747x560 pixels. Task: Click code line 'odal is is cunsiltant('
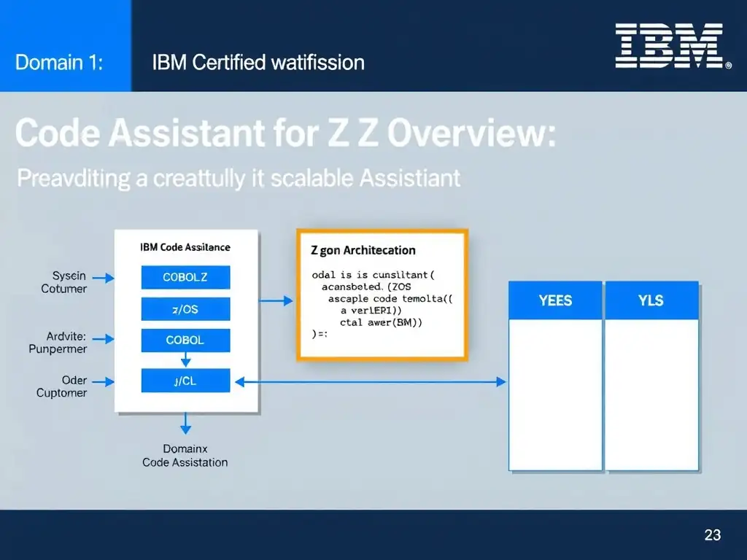373,275
